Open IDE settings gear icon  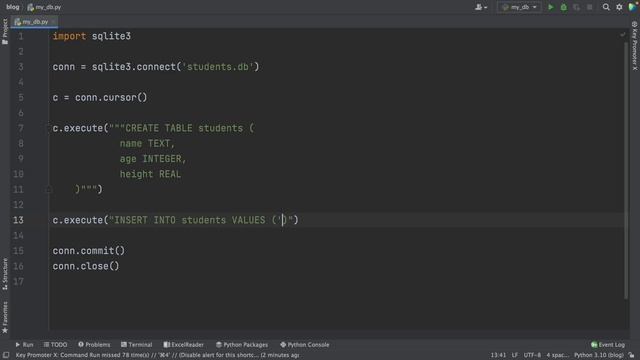[619, 7]
